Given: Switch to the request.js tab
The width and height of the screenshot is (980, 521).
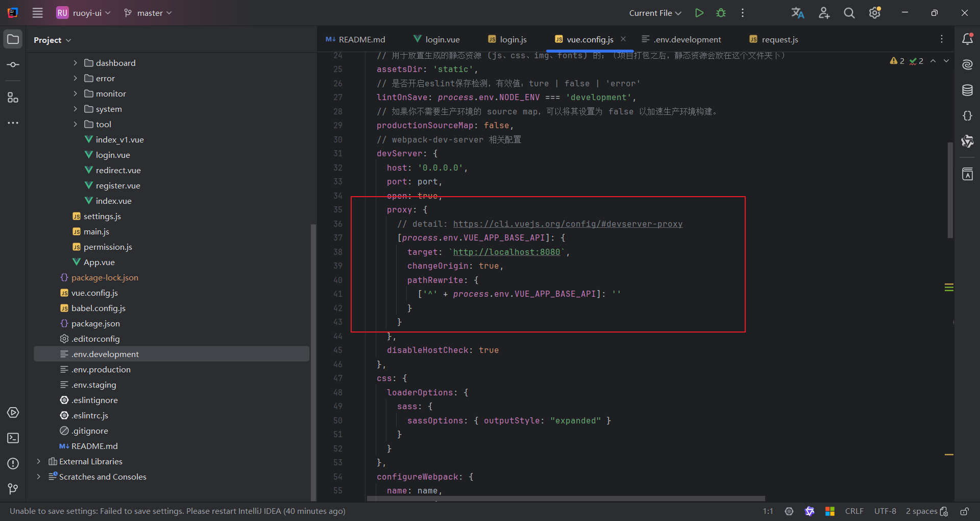Looking at the screenshot, I should 774,39.
